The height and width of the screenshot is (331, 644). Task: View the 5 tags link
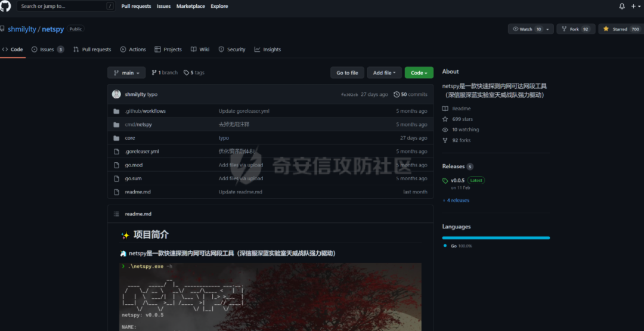coord(194,73)
